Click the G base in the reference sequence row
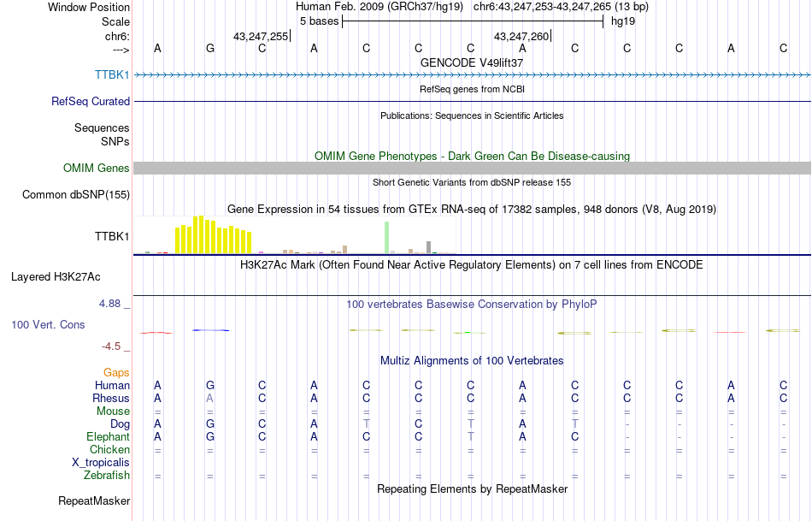The height and width of the screenshot is (521, 812). click(x=209, y=49)
